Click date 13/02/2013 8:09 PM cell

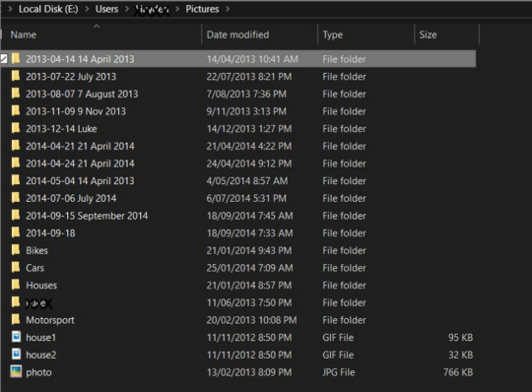point(248,372)
